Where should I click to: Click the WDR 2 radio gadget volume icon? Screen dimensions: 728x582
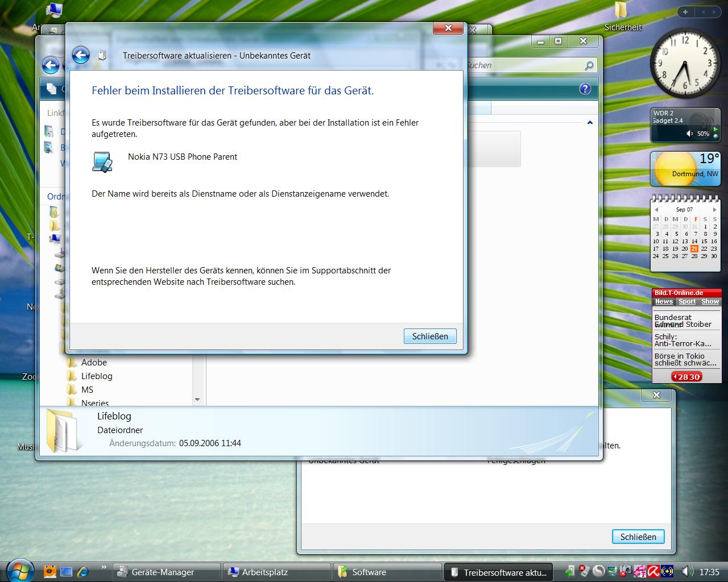(x=690, y=134)
